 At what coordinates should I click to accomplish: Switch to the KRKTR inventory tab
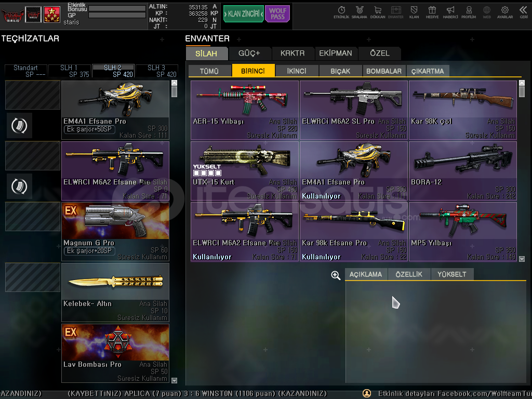point(293,54)
